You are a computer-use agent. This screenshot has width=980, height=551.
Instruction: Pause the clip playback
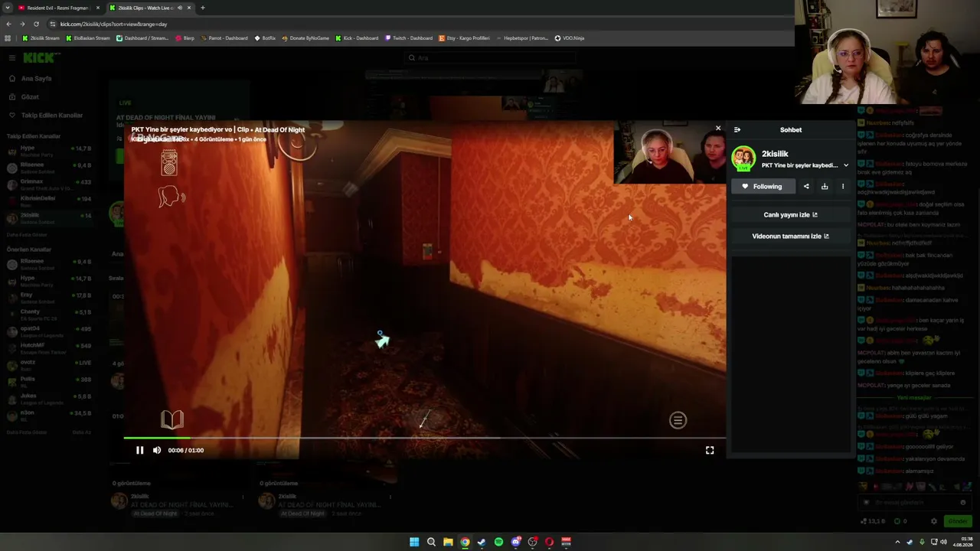click(139, 450)
